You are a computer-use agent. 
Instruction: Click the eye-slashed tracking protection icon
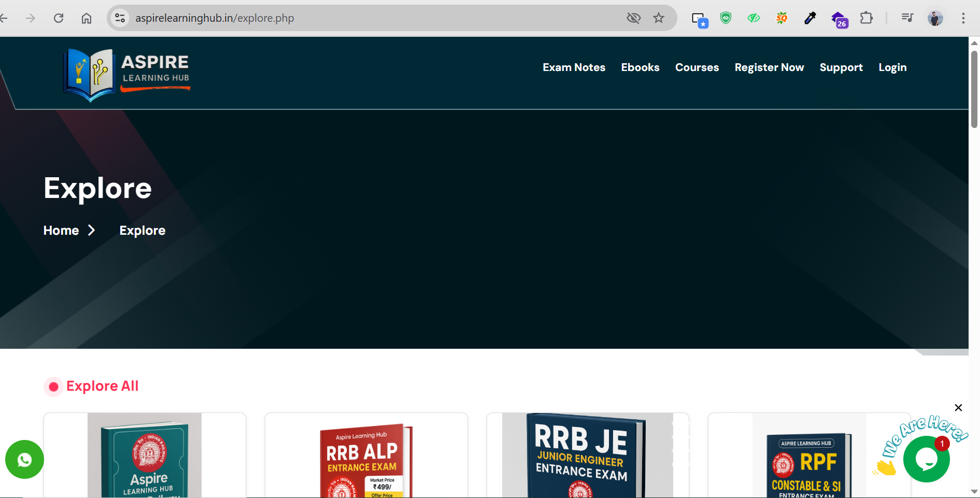coord(633,18)
